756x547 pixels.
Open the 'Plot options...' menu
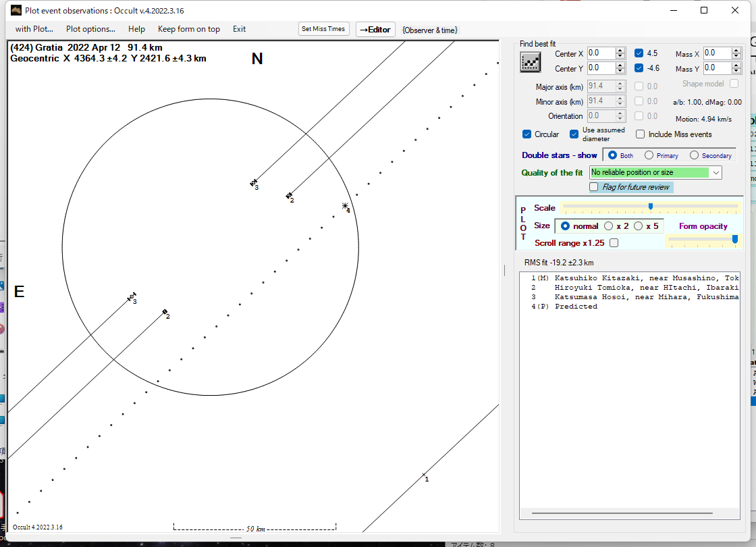(x=90, y=29)
